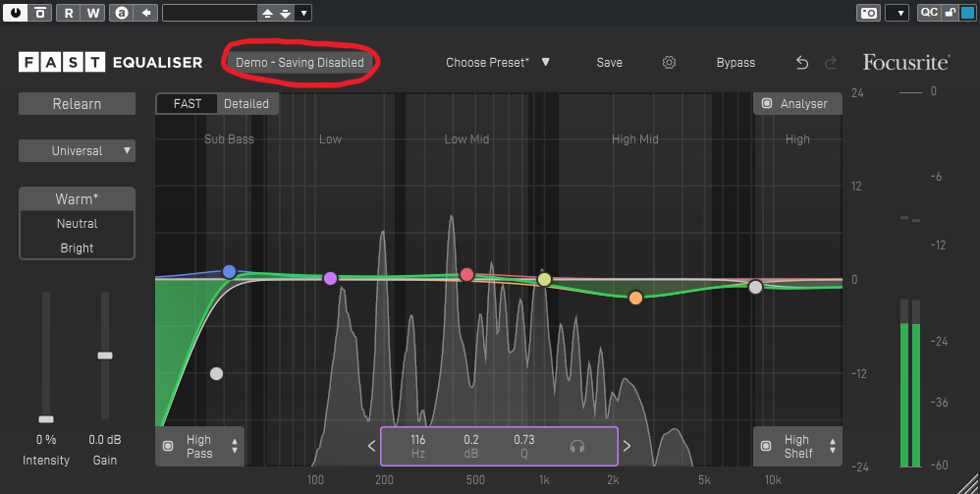Change High Shelf filter type stepper
The image size is (980, 494).
[x=833, y=446]
